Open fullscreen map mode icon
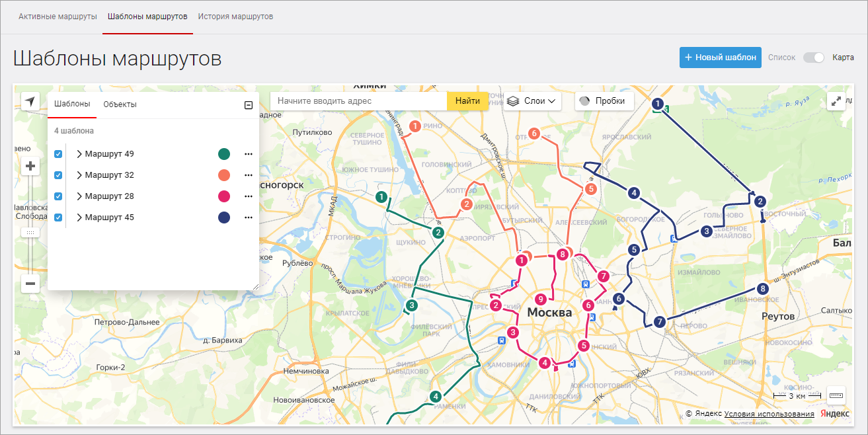868x435 pixels. click(x=836, y=101)
